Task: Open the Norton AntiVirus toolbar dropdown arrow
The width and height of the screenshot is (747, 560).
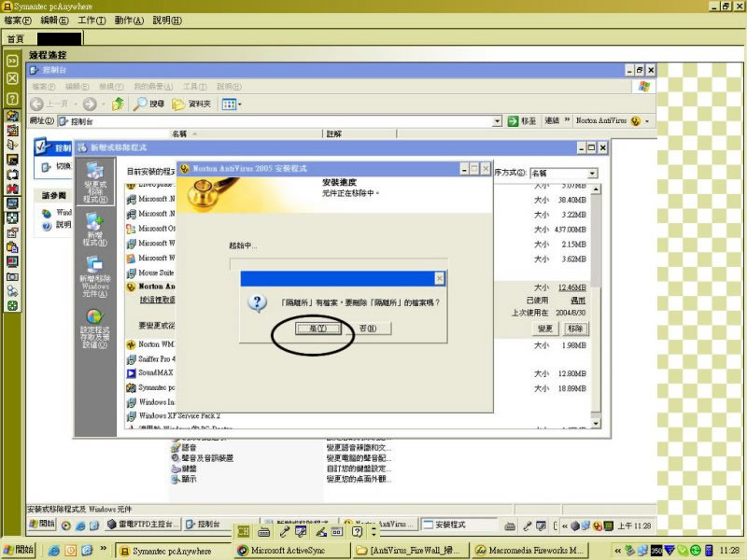Action: pyautogui.click(x=647, y=121)
